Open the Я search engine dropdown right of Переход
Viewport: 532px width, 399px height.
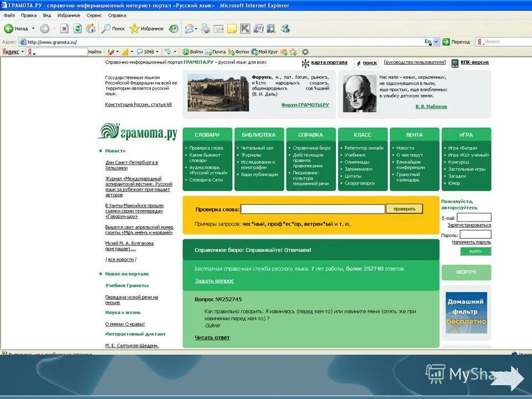480,42
